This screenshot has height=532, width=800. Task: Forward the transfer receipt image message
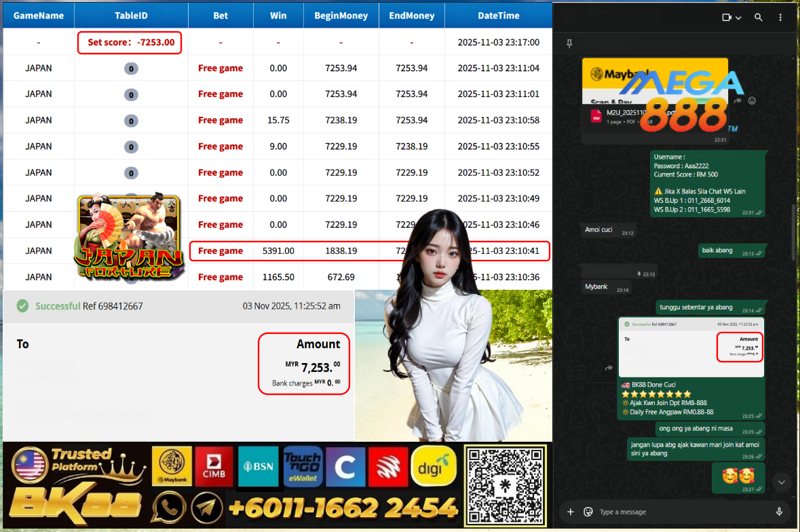[x=609, y=368]
